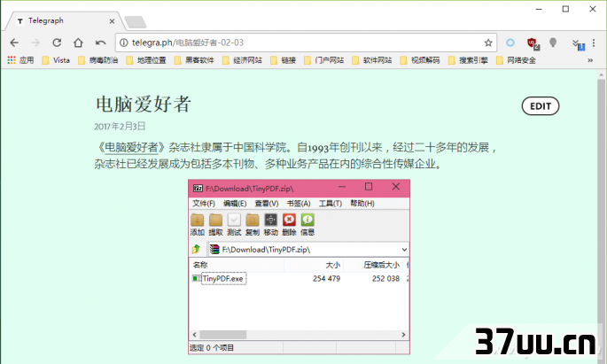
Task: Expand hidden bookmarks with » chevron
Action: pos(590,60)
